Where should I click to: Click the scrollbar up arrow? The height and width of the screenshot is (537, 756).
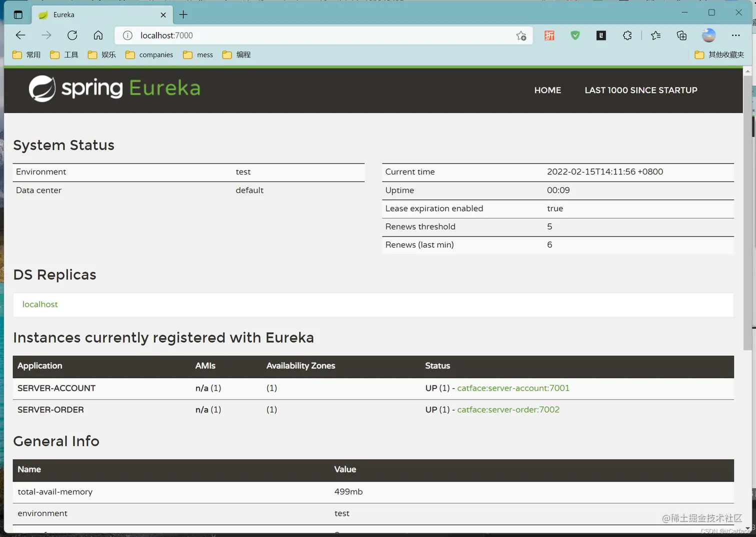coord(747,71)
